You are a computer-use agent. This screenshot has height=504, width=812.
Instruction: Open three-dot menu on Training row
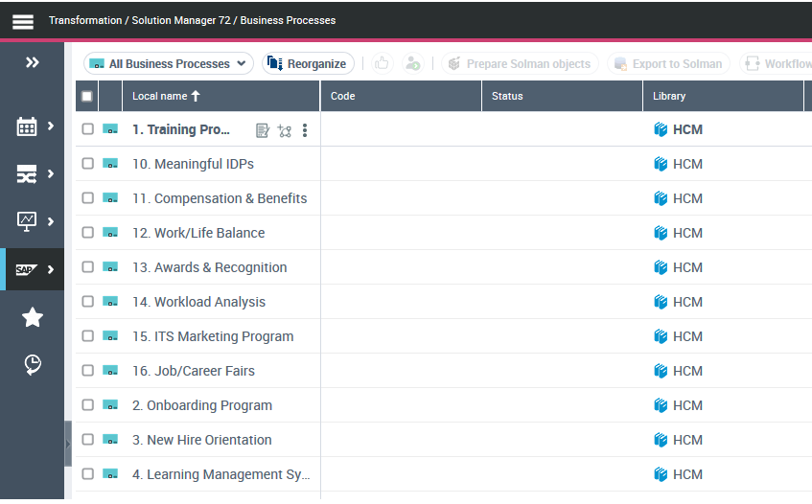305,130
